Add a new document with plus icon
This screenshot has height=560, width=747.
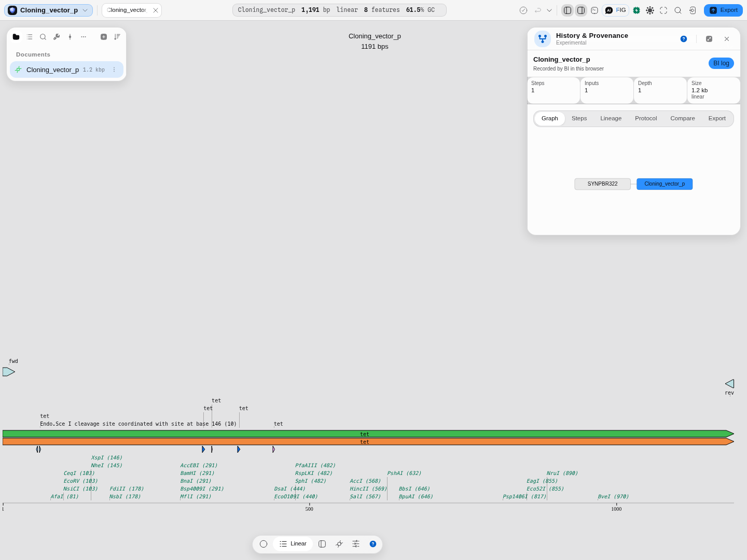[x=104, y=37]
